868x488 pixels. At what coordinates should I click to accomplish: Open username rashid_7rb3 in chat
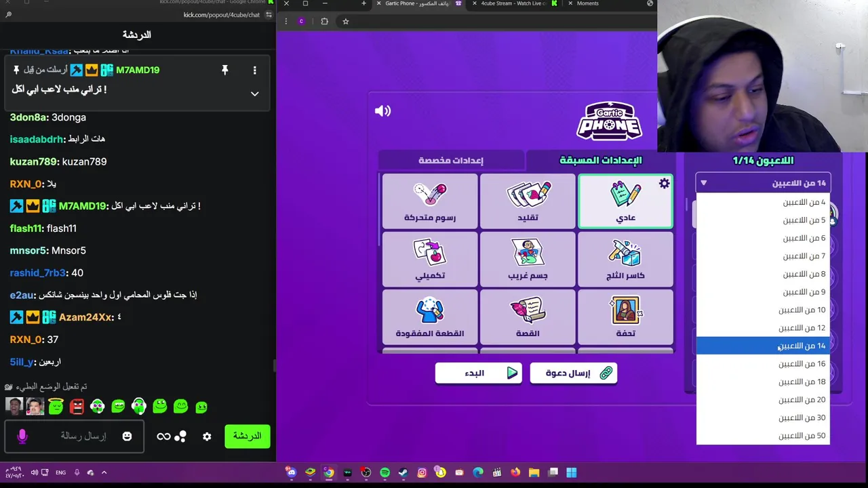coord(37,272)
